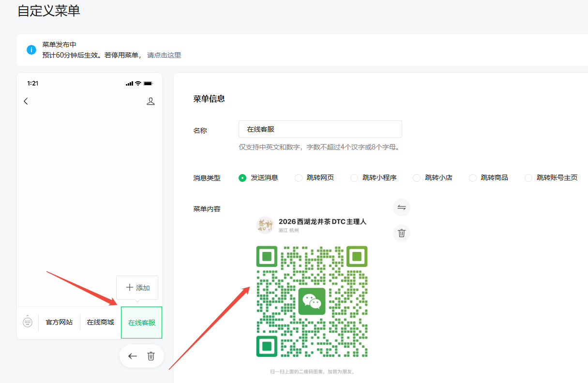Image resolution: width=588 pixels, height=383 pixels.
Task: Choose the 跳转网页 message type
Action: pos(299,178)
